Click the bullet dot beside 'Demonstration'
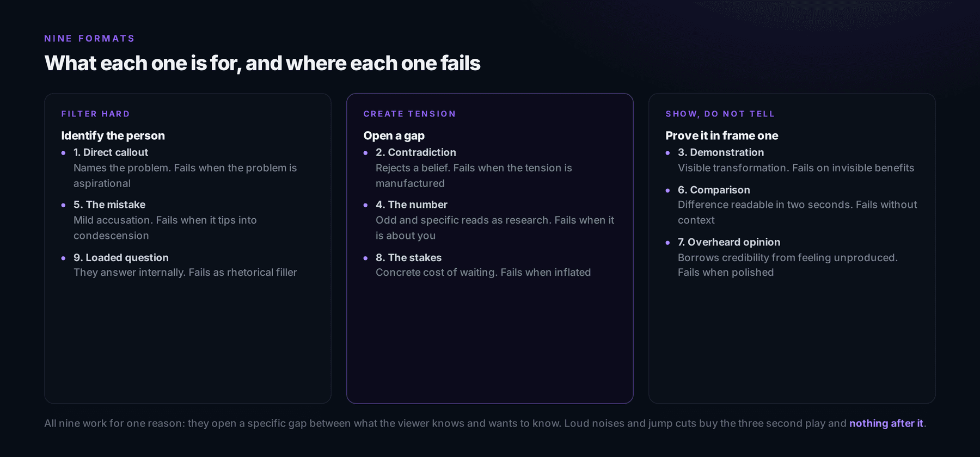 click(x=667, y=153)
